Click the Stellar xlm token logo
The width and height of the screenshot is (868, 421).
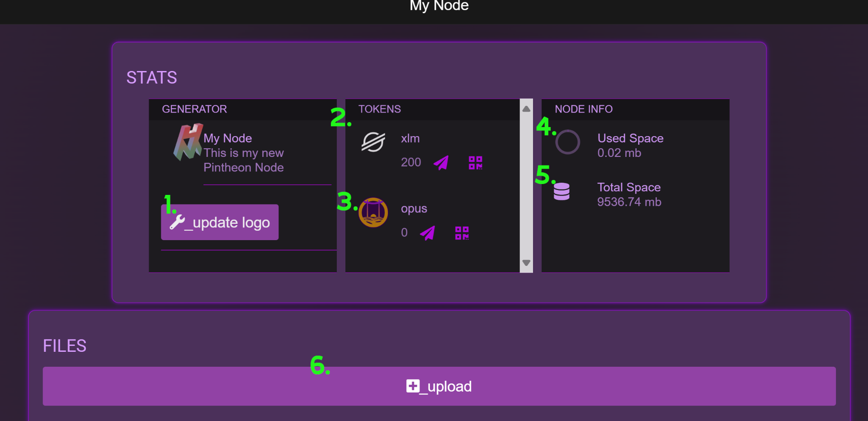point(373,142)
